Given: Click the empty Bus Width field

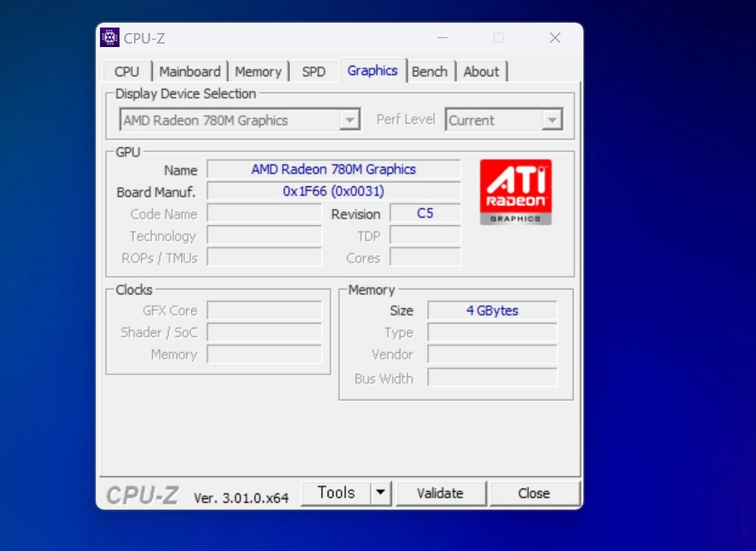Looking at the screenshot, I should point(492,378).
